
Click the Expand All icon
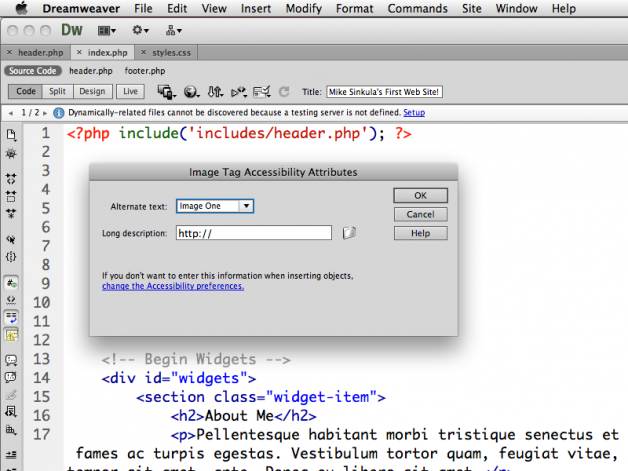click(11, 213)
